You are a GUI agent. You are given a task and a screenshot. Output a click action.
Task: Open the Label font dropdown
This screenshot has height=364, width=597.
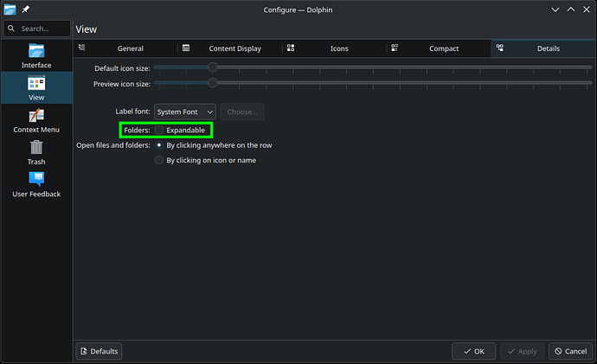tap(184, 112)
